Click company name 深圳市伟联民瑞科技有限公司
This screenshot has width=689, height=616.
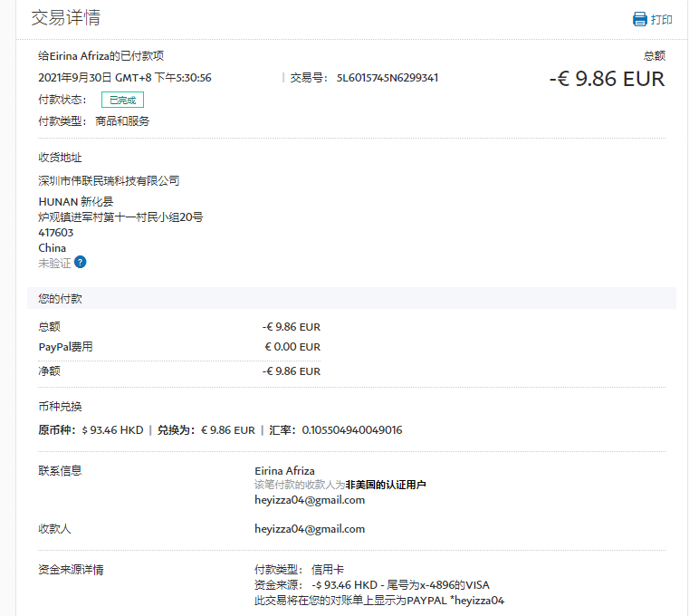pyautogui.click(x=109, y=180)
